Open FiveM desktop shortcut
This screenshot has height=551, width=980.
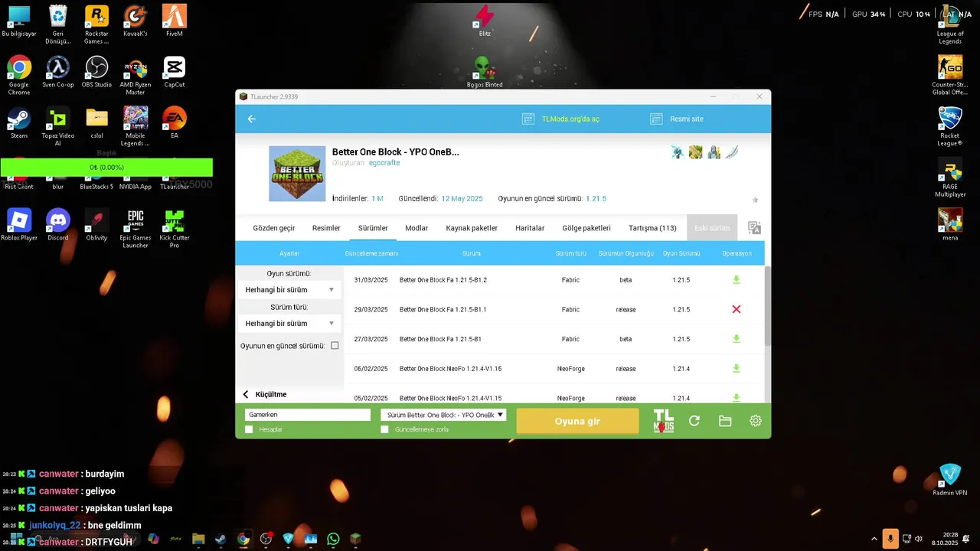[x=175, y=21]
